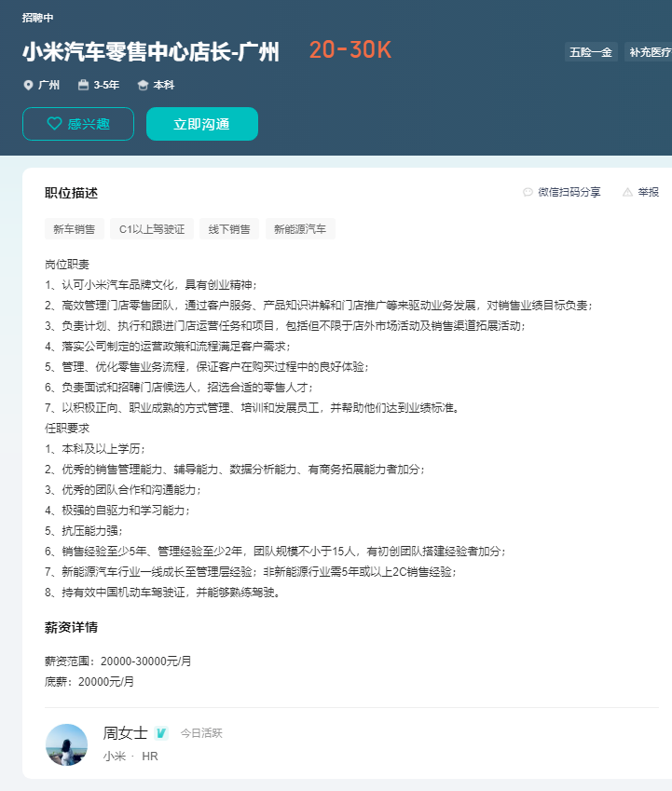Screen dimensions: 672x791
Task: Select the 新能源汽车 tag
Action: (x=300, y=229)
